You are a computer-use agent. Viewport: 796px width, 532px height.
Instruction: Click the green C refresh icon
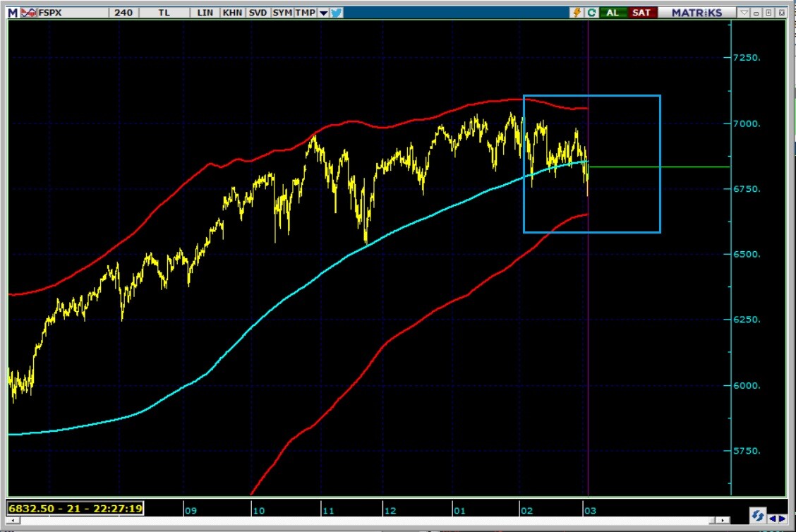pyautogui.click(x=591, y=13)
